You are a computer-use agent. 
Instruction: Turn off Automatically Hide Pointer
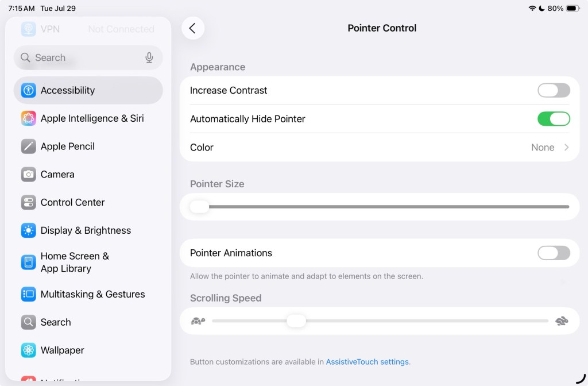(x=554, y=119)
